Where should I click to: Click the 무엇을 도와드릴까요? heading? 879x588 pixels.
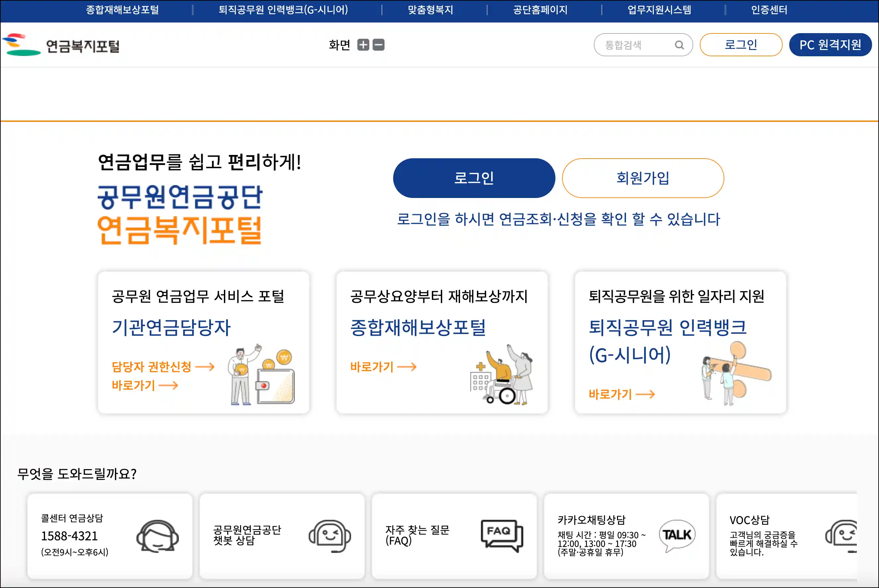point(77,474)
